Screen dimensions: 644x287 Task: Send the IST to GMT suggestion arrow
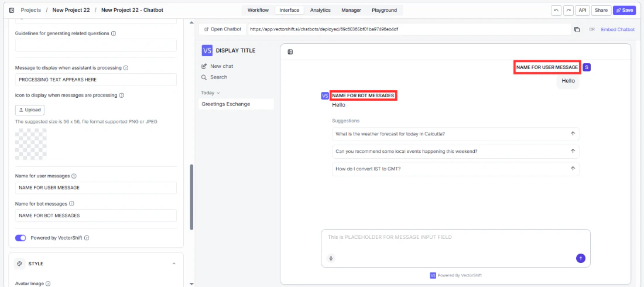573,168
